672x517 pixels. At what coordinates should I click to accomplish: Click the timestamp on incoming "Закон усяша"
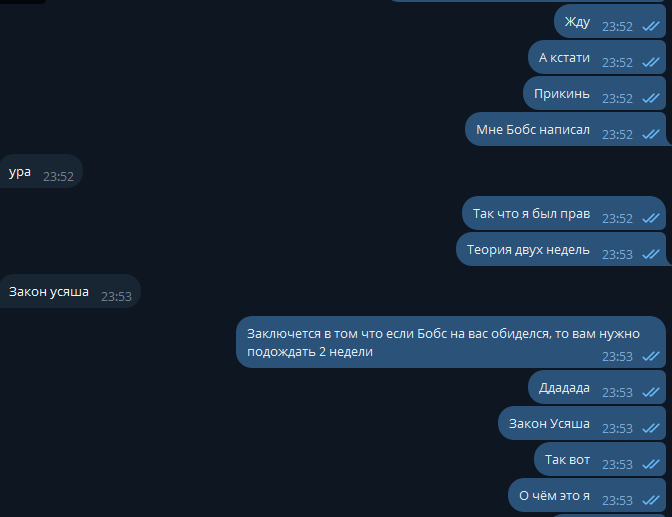pyautogui.click(x=116, y=297)
